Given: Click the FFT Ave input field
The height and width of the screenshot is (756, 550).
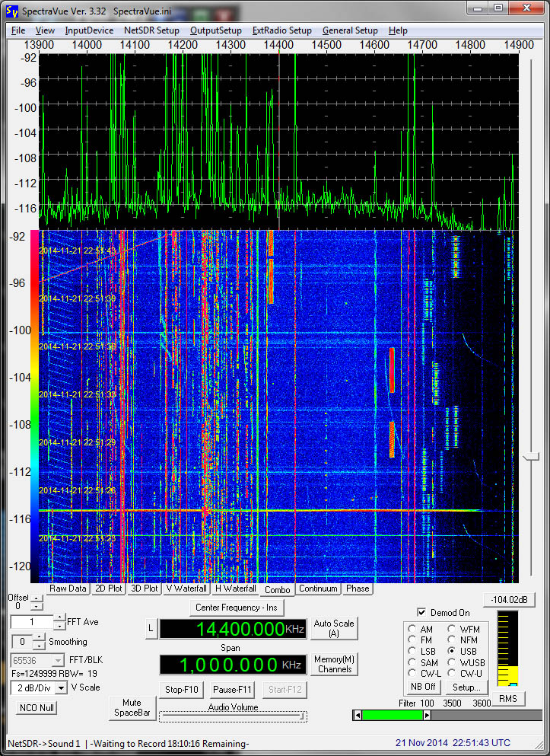Looking at the screenshot, I should click(x=32, y=622).
